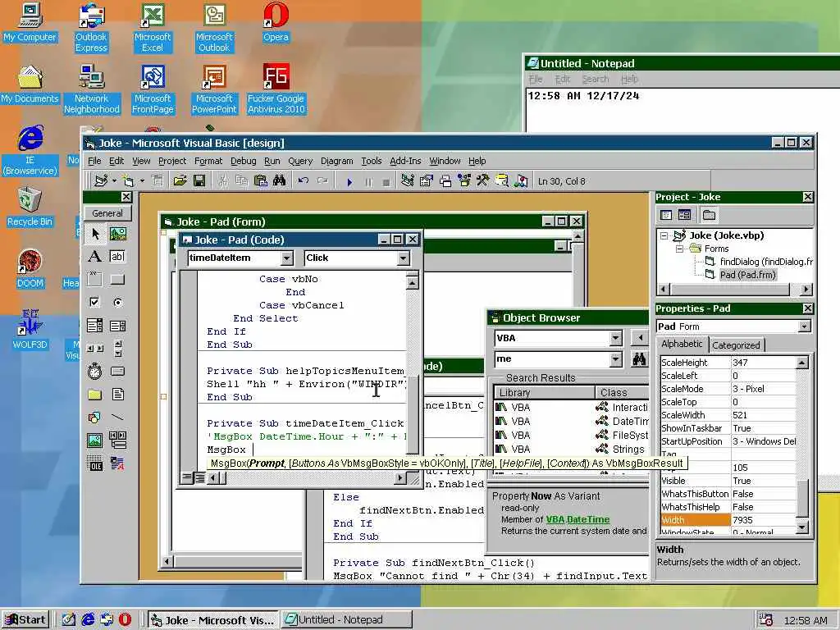
Task: Select the OptionButton control tool
Action: pos(118,302)
